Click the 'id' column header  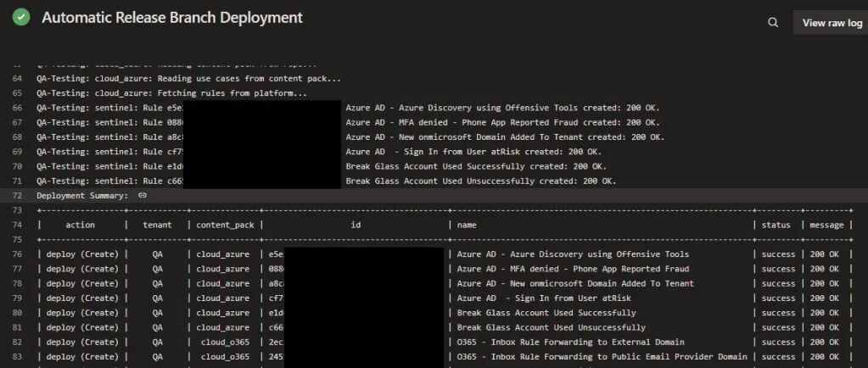(356, 225)
